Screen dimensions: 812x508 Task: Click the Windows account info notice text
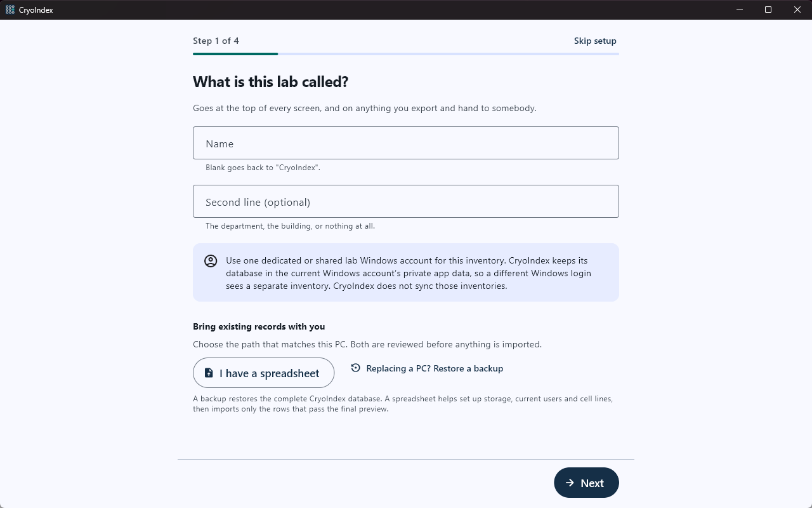pos(409,273)
